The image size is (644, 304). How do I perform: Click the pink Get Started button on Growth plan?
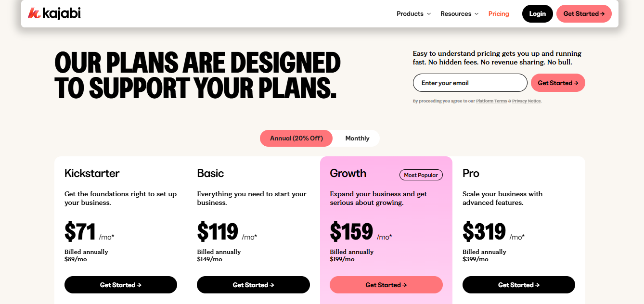pos(386,285)
